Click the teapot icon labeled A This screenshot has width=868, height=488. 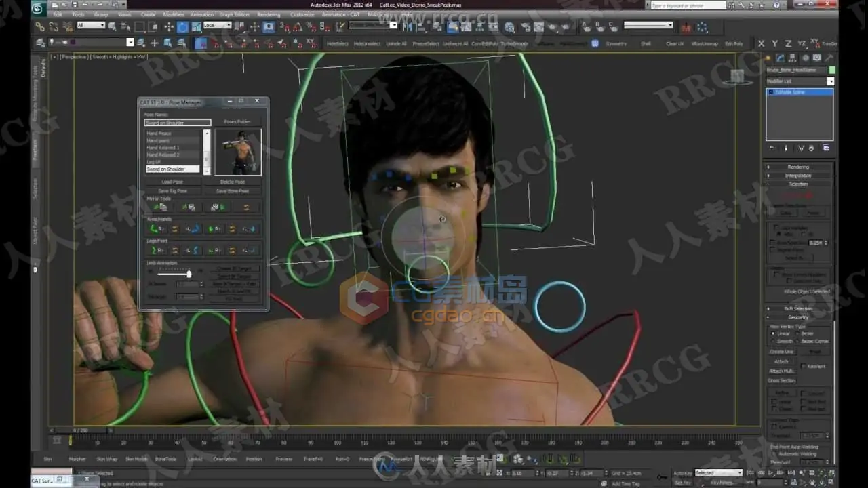[x=587, y=26]
